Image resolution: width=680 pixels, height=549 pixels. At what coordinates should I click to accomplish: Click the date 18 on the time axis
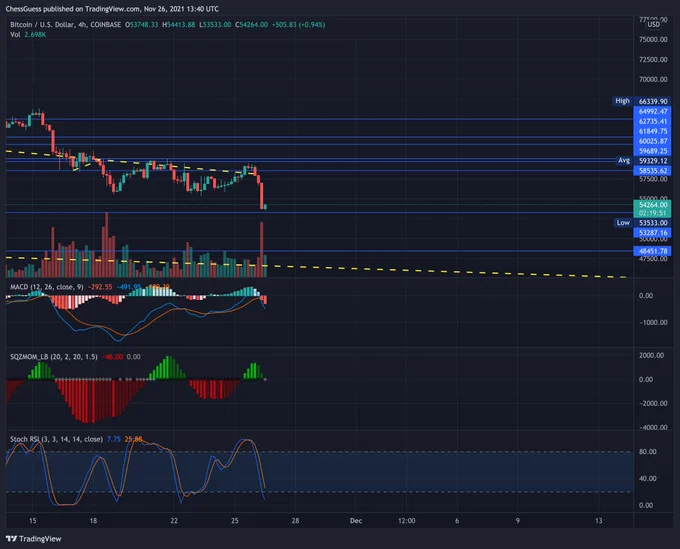click(93, 520)
